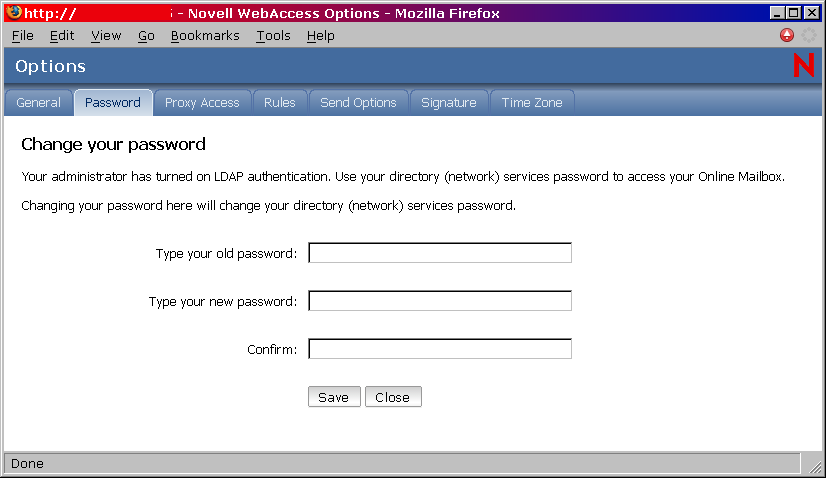This screenshot has width=826, height=478.
Task: Select the Confirm password field
Action: coord(440,349)
